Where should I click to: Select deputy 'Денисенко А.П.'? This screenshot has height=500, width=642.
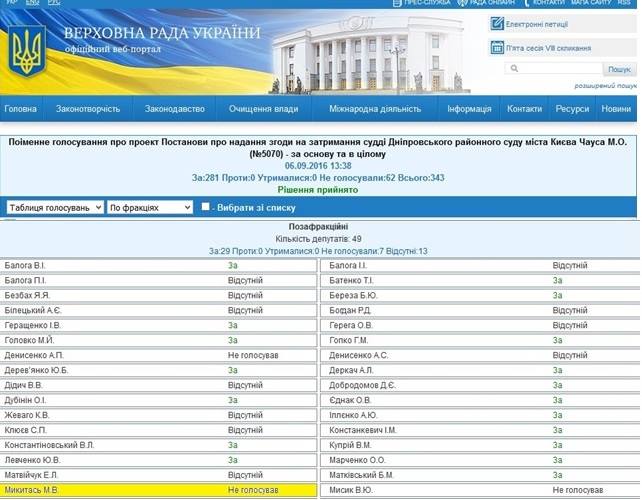pyautogui.click(x=34, y=355)
